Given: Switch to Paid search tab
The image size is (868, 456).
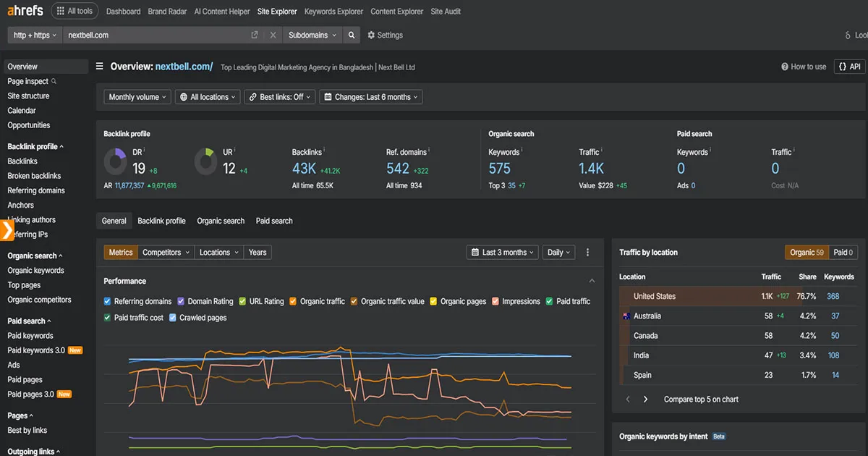Looking at the screenshot, I should click(274, 221).
